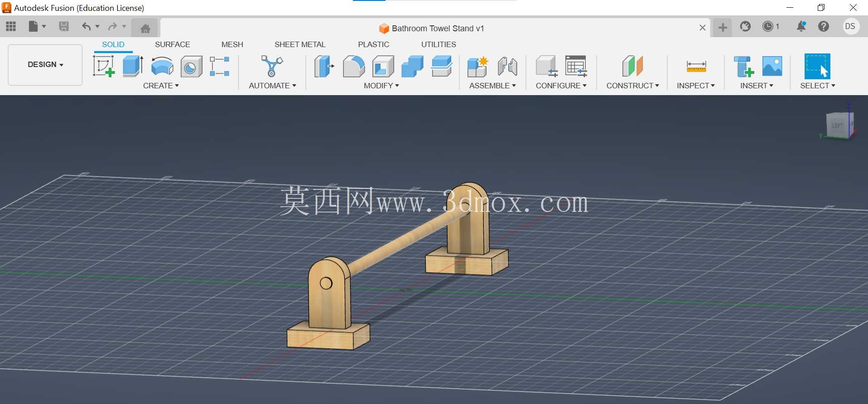Open the File menu icon
Viewport: 868px width, 404px height.
click(34, 27)
